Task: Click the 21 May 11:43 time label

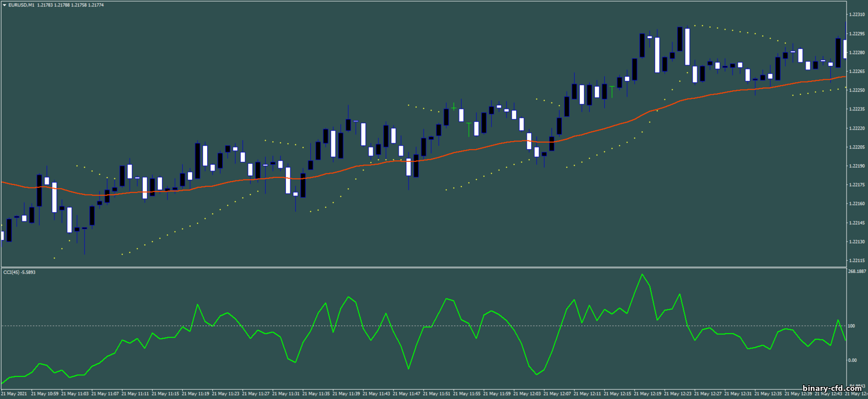Action: click(x=377, y=394)
